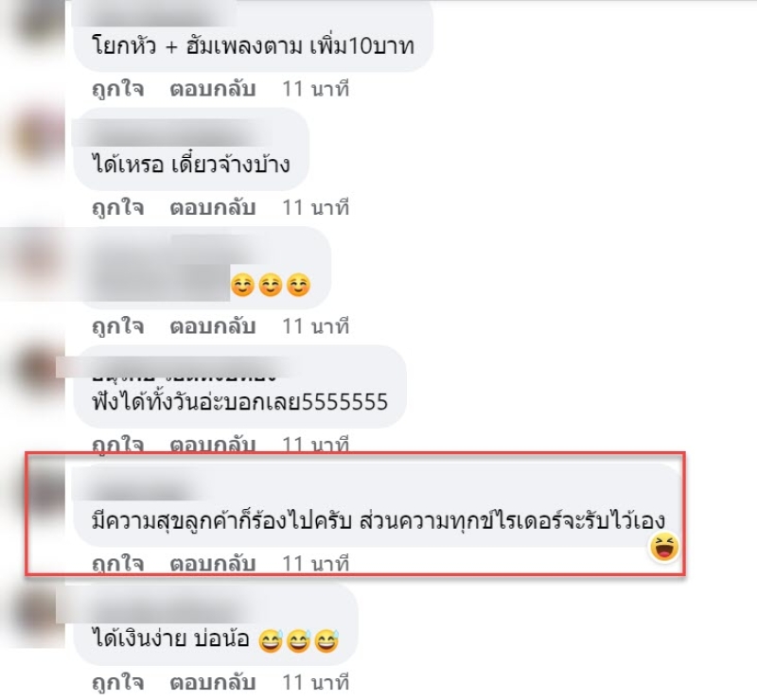Like the ได้เงินง่าย บ่อน้อ comment
Image resolution: width=757 pixels, height=700 pixels.
coord(117,683)
